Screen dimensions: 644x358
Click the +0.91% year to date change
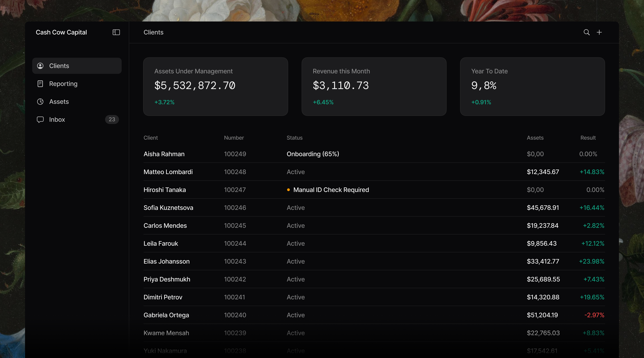click(x=481, y=102)
